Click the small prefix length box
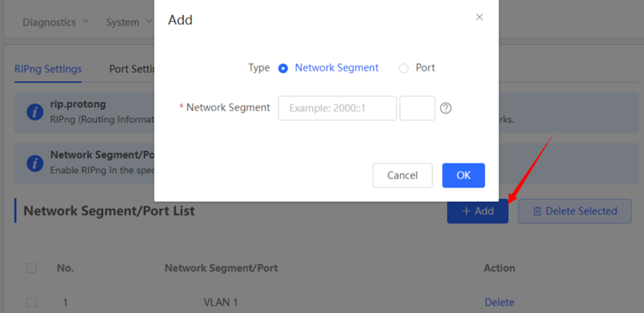The height and width of the screenshot is (313, 644). [x=417, y=108]
